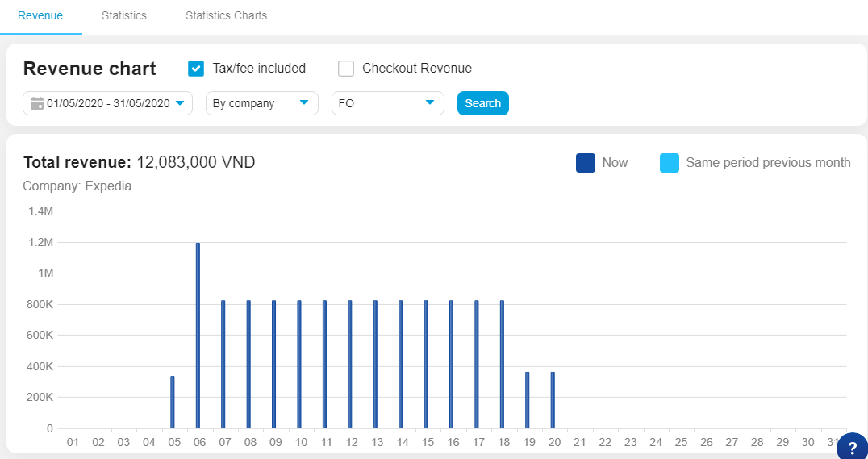This screenshot has width=868, height=459.
Task: Enable the Checkout Revenue checkbox
Action: pos(346,69)
